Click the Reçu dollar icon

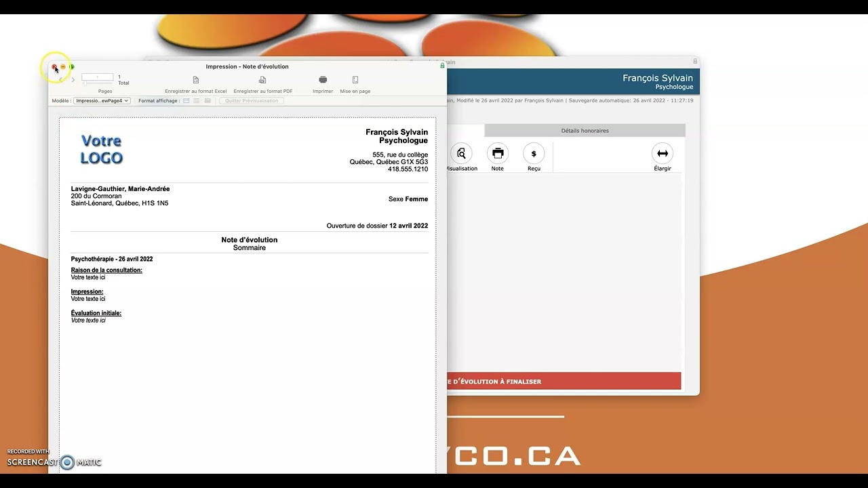coord(534,154)
